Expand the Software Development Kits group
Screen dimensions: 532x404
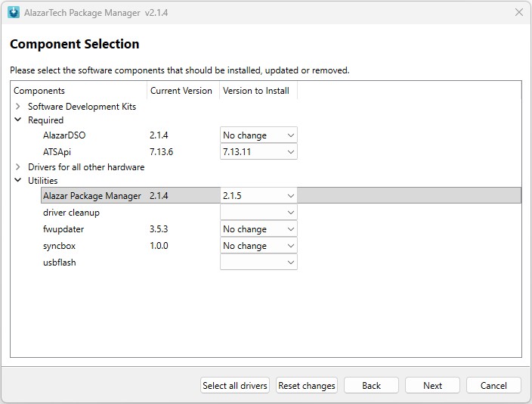click(x=18, y=107)
